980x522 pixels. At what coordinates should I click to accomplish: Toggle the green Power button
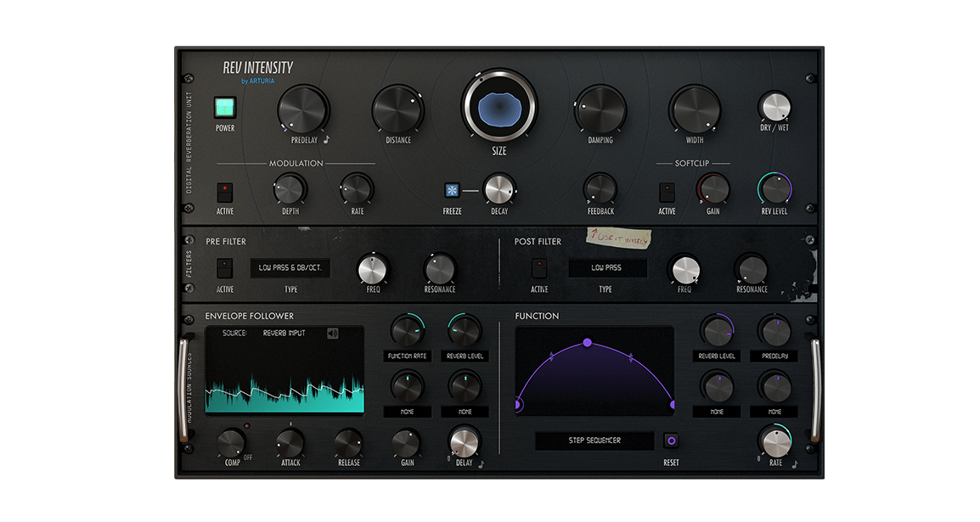(225, 108)
